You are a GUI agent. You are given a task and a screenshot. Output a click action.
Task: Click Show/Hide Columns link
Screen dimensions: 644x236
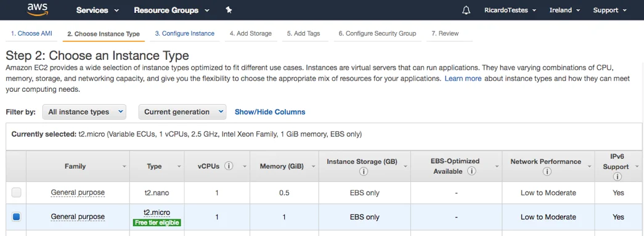(x=270, y=112)
